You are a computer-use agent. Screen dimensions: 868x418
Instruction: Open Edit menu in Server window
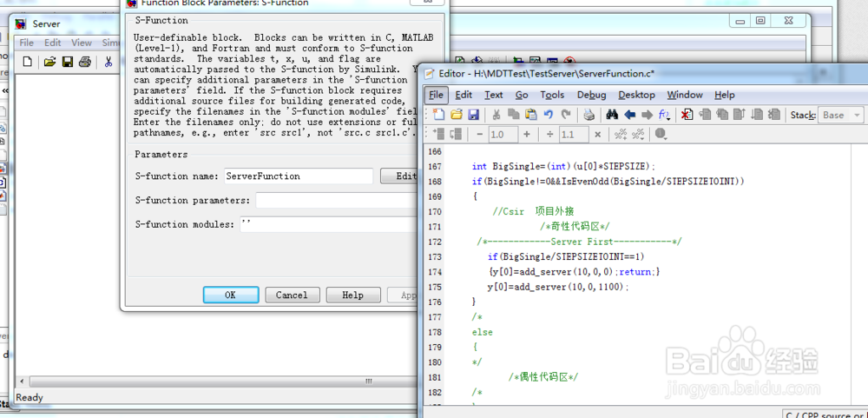click(x=53, y=43)
